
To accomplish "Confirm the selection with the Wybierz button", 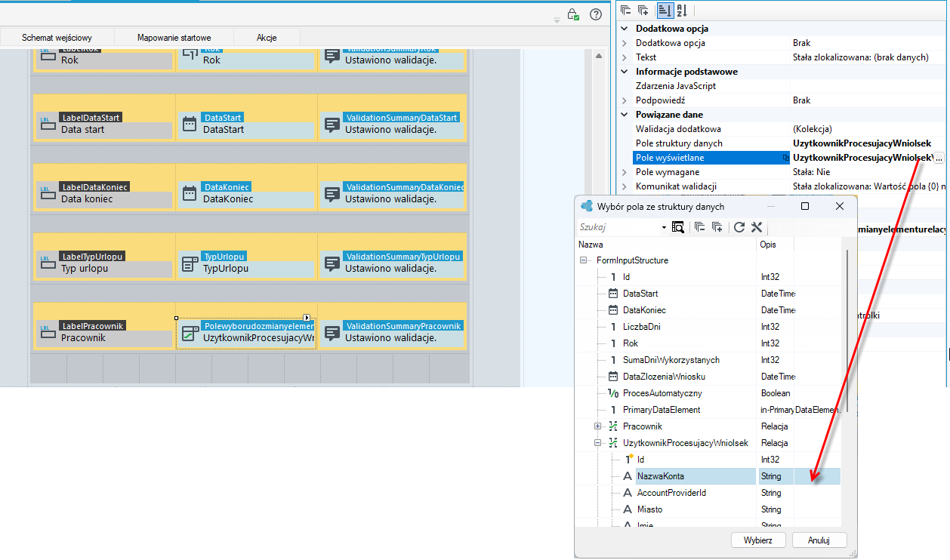I will point(758,540).
